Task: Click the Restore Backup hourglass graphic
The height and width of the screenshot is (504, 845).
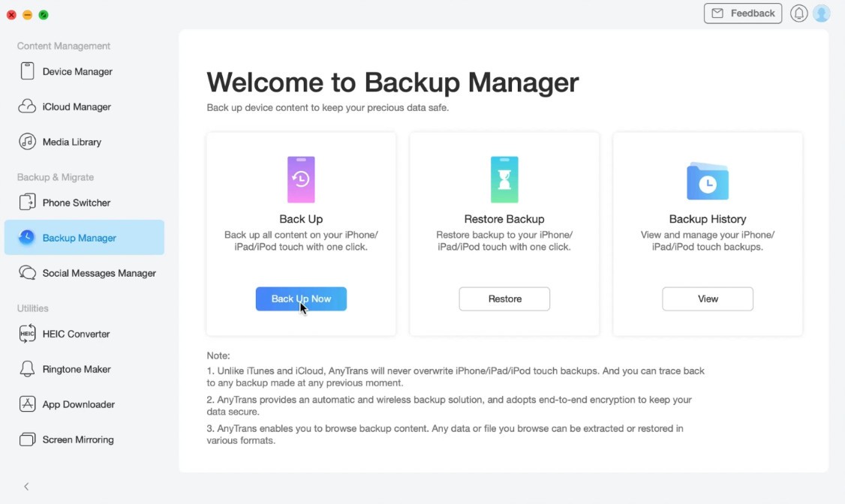Action: click(x=504, y=180)
